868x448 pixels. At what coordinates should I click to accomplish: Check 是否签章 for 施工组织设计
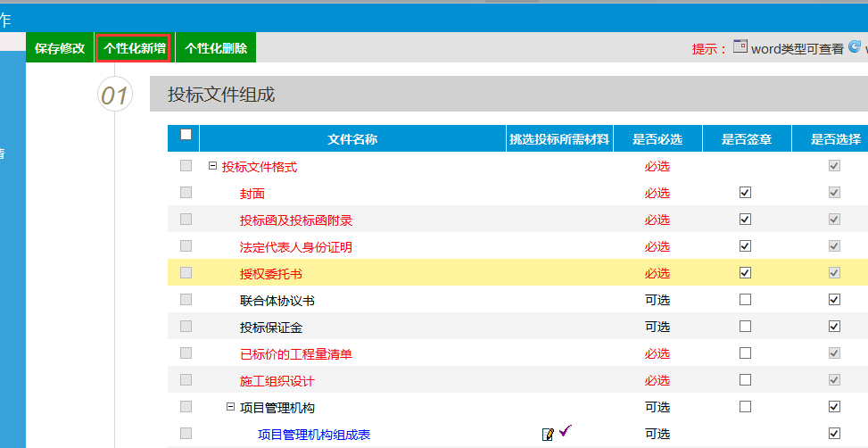point(745,380)
